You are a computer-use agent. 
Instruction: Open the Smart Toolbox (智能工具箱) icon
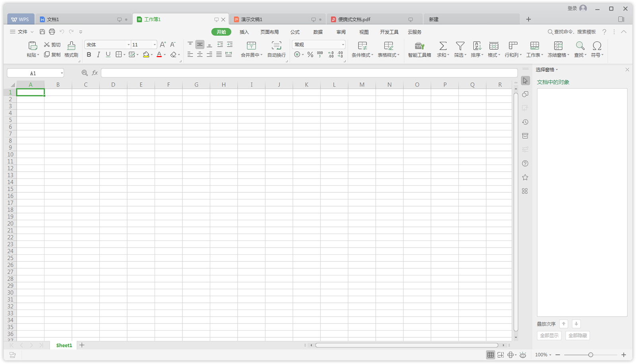tap(419, 46)
